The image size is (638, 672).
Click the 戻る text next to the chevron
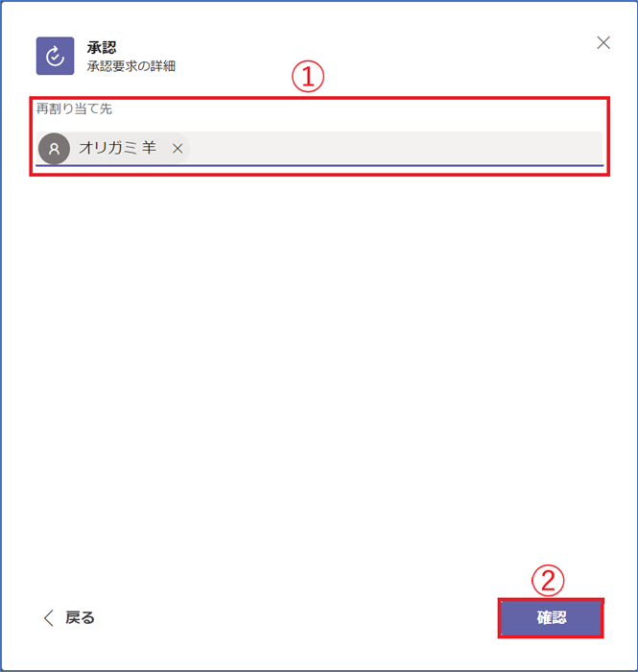(x=80, y=618)
